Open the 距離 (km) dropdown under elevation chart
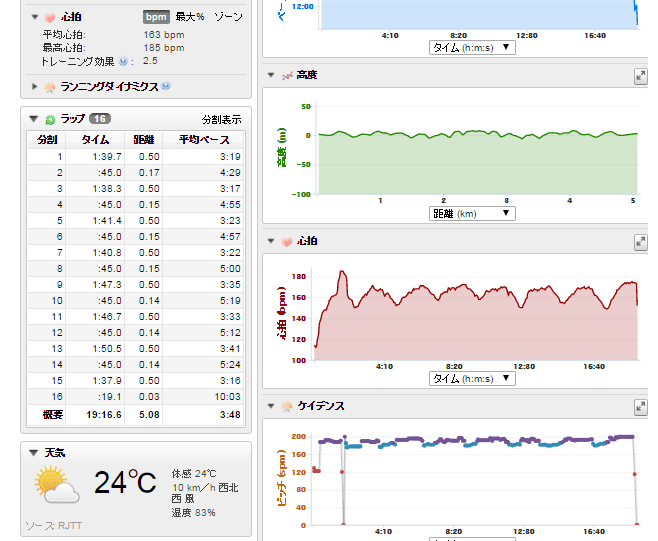The height and width of the screenshot is (541, 658). click(472, 213)
